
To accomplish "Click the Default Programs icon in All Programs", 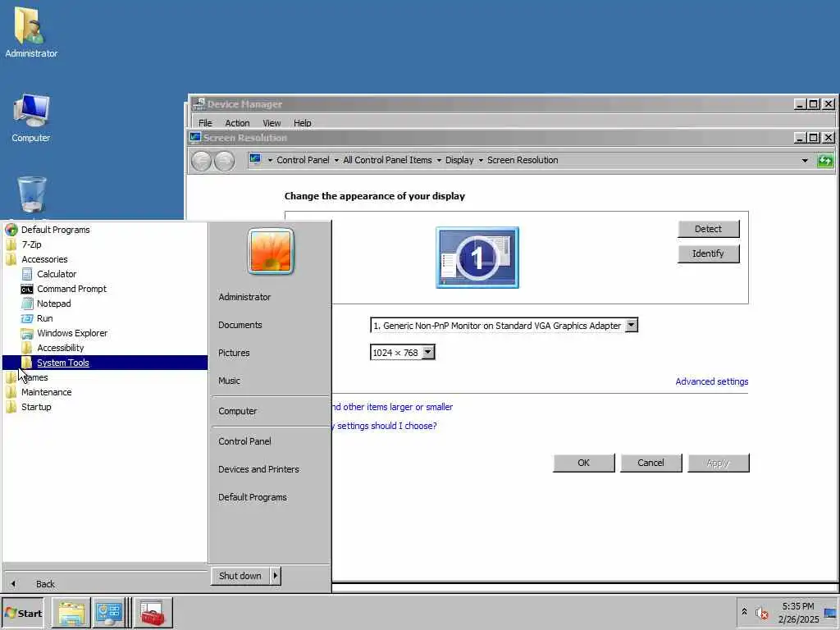I will [x=11, y=230].
